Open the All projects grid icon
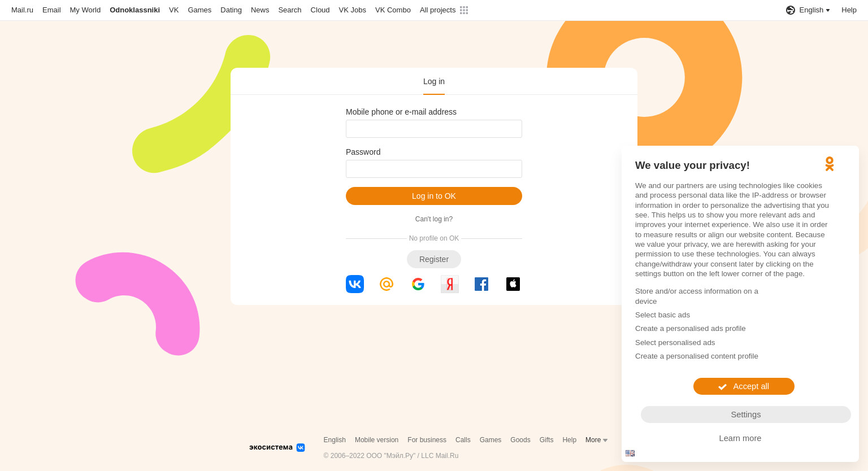The image size is (868, 471). [464, 10]
